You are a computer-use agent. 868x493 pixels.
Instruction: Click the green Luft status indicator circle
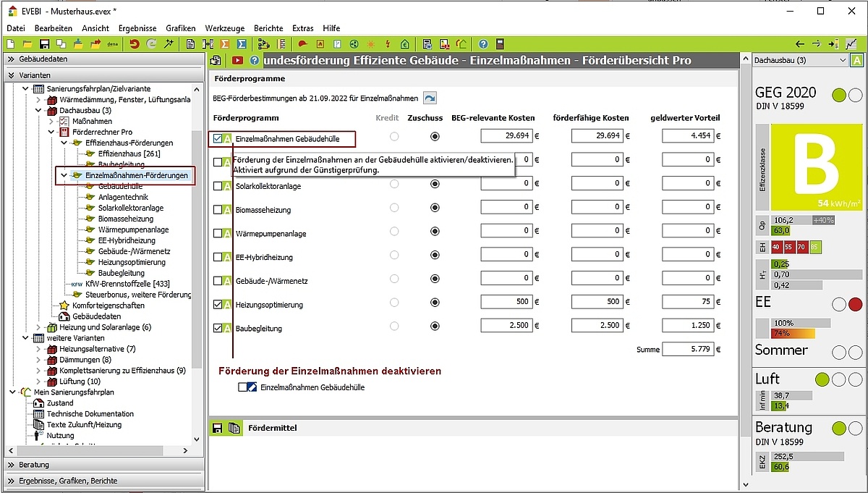(822, 379)
